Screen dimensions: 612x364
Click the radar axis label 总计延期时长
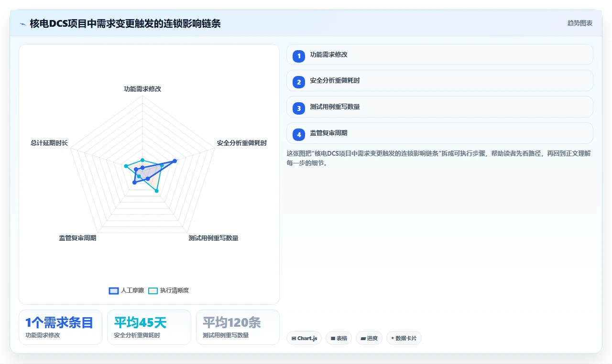pyautogui.click(x=49, y=143)
